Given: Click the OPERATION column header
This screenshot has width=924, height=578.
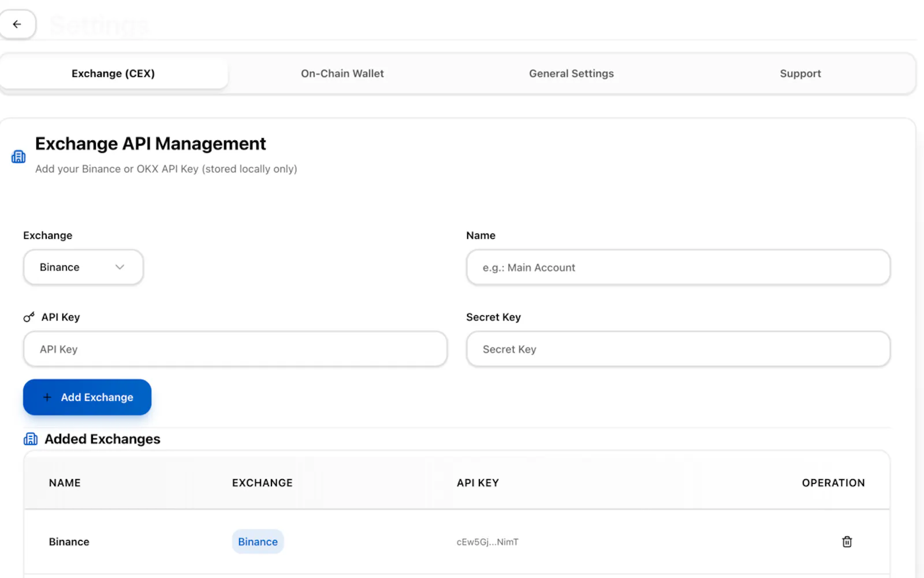Looking at the screenshot, I should pyautogui.click(x=833, y=483).
